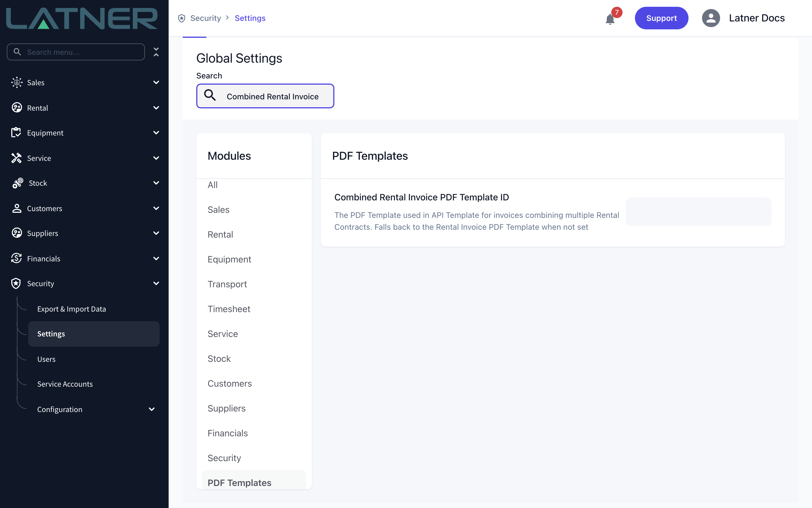Select the Transport module
This screenshot has width=812, height=508.
(x=227, y=284)
